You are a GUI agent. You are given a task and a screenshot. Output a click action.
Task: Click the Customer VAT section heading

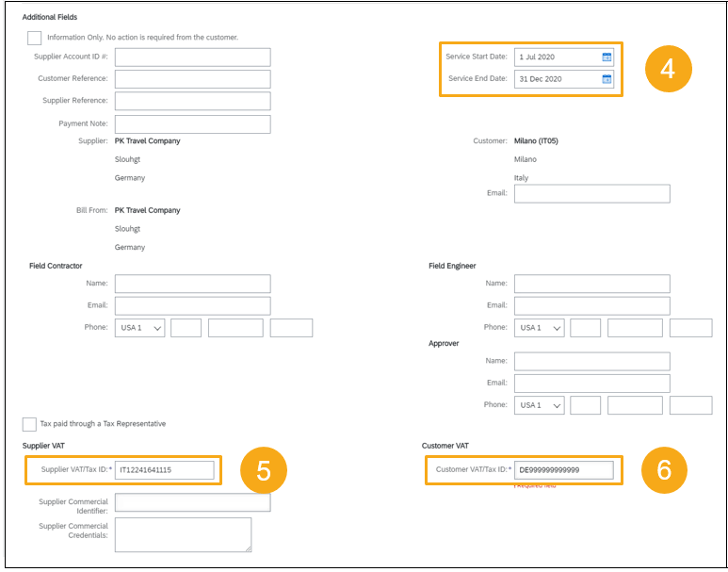(x=445, y=446)
